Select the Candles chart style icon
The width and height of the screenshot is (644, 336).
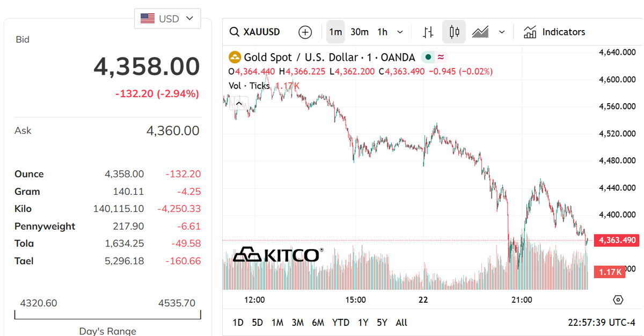pos(454,32)
